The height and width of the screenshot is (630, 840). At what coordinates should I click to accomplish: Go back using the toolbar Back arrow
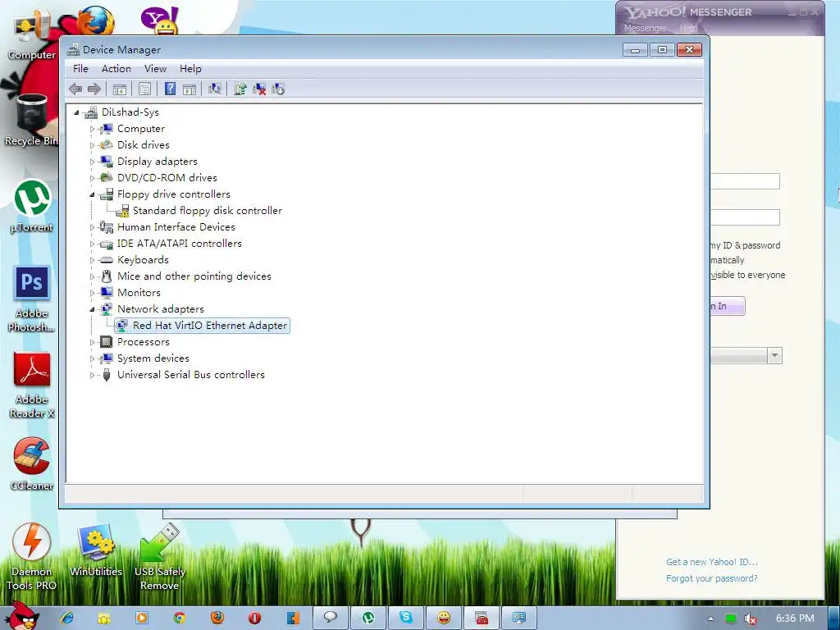coord(75,89)
